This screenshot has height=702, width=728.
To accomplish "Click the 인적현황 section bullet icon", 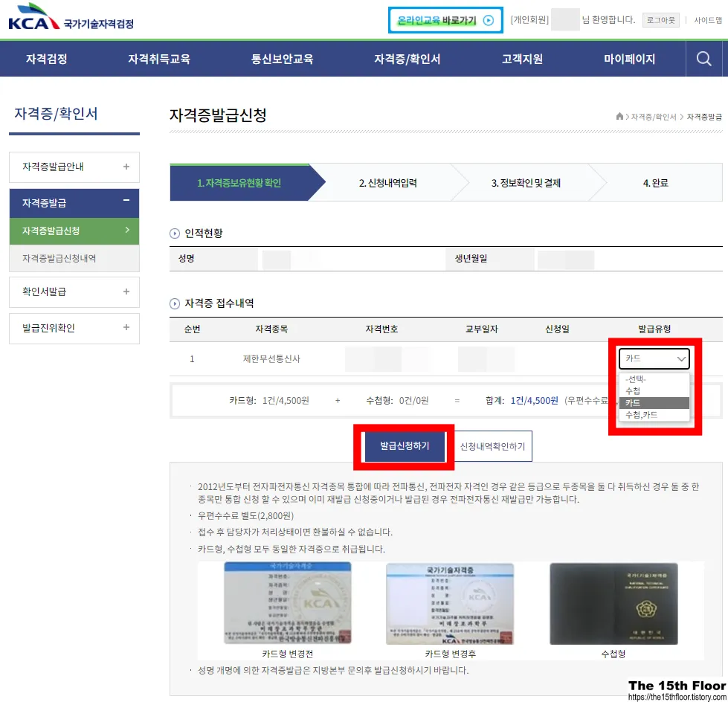I will (x=175, y=234).
